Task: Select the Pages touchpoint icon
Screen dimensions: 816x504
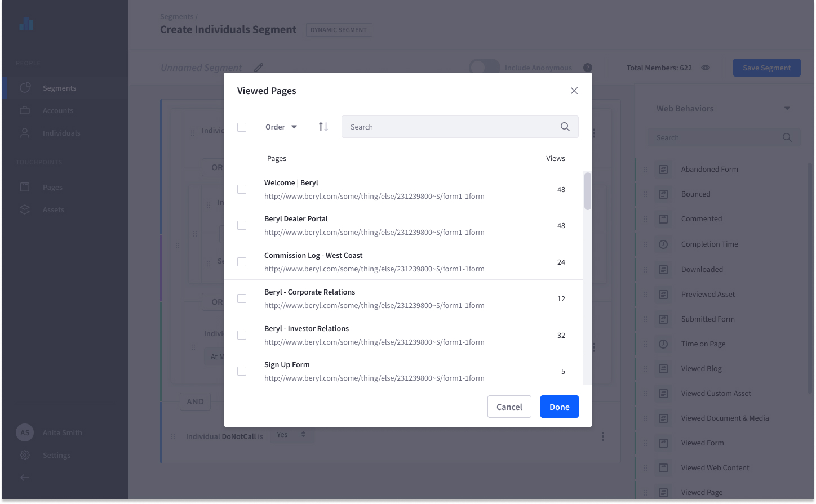Action: click(24, 187)
